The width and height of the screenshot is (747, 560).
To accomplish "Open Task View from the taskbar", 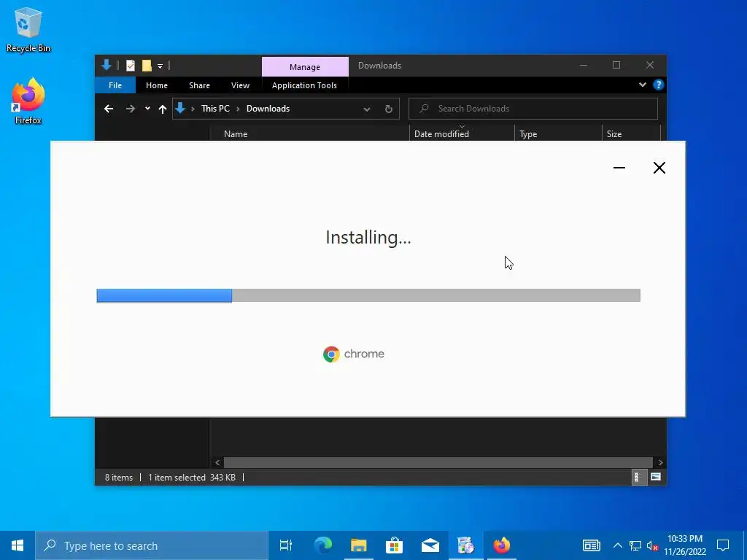I will pos(286,545).
